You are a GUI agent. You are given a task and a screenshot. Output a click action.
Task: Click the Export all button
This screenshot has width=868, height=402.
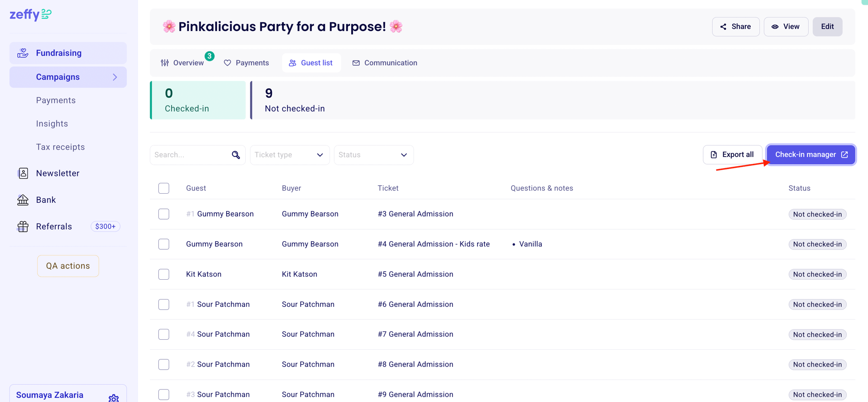click(732, 155)
